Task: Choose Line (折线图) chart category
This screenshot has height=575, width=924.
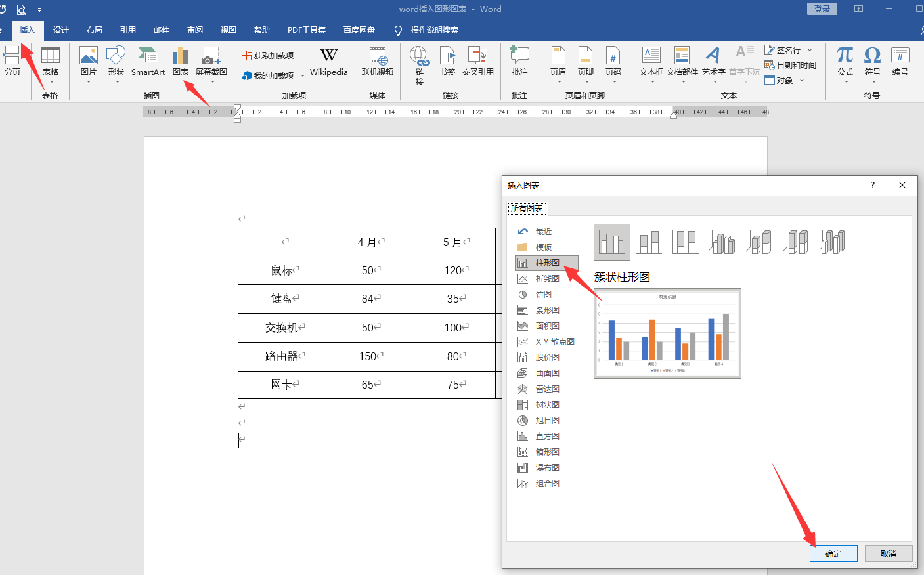Action: pyautogui.click(x=546, y=279)
